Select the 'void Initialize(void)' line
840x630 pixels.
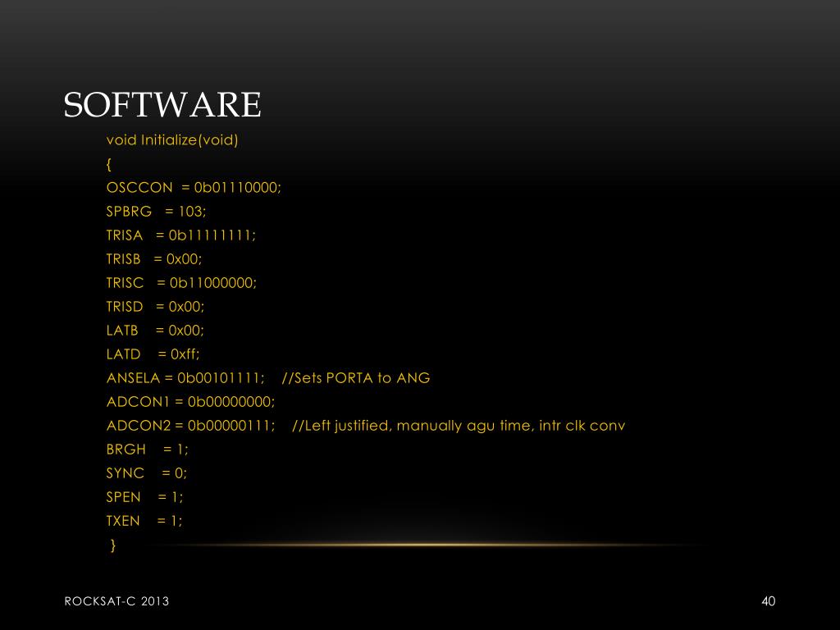(x=172, y=139)
